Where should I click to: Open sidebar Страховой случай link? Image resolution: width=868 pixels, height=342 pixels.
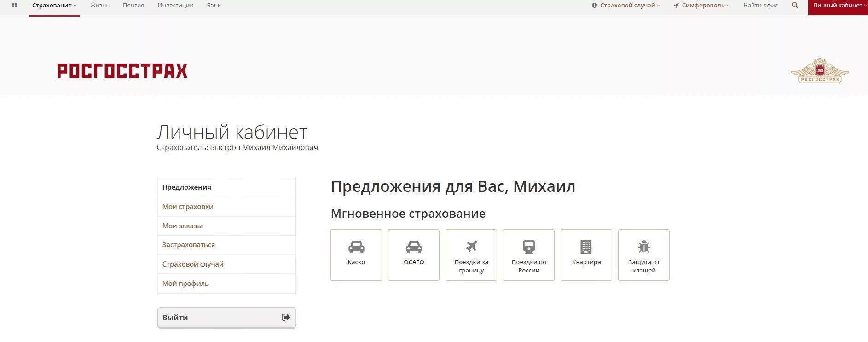click(226, 264)
